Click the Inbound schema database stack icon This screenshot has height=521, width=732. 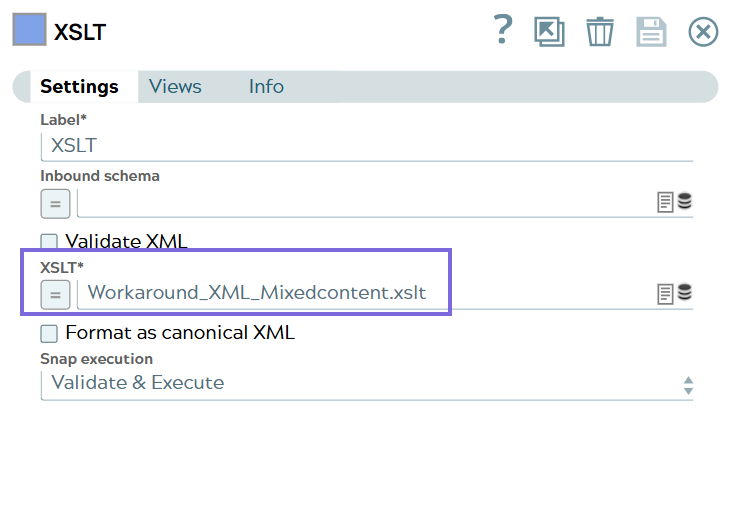[x=685, y=202]
